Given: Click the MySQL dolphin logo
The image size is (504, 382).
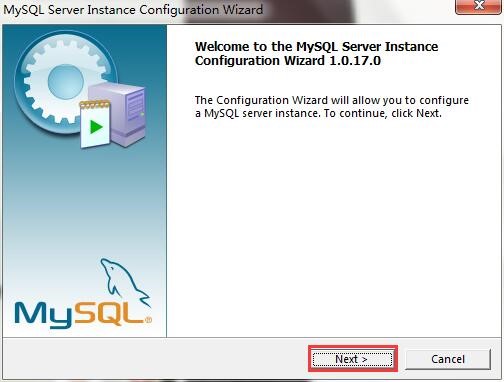Looking at the screenshot, I should pos(83,293).
